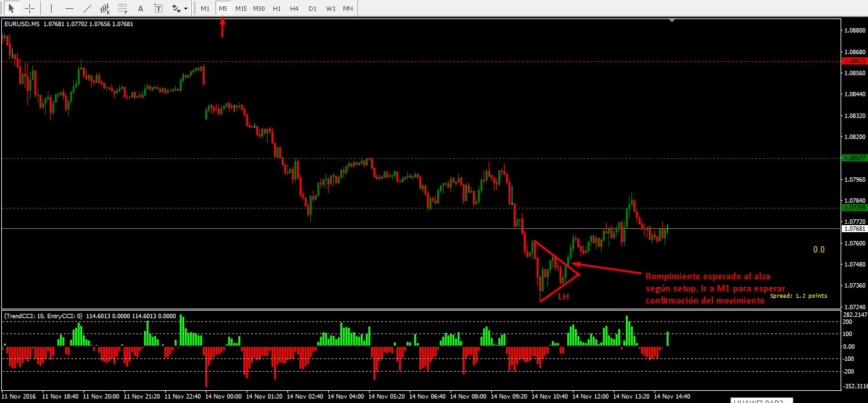Select the trendline drawing tool
Image resolution: width=868 pixels, height=403 pixels.
click(87, 8)
